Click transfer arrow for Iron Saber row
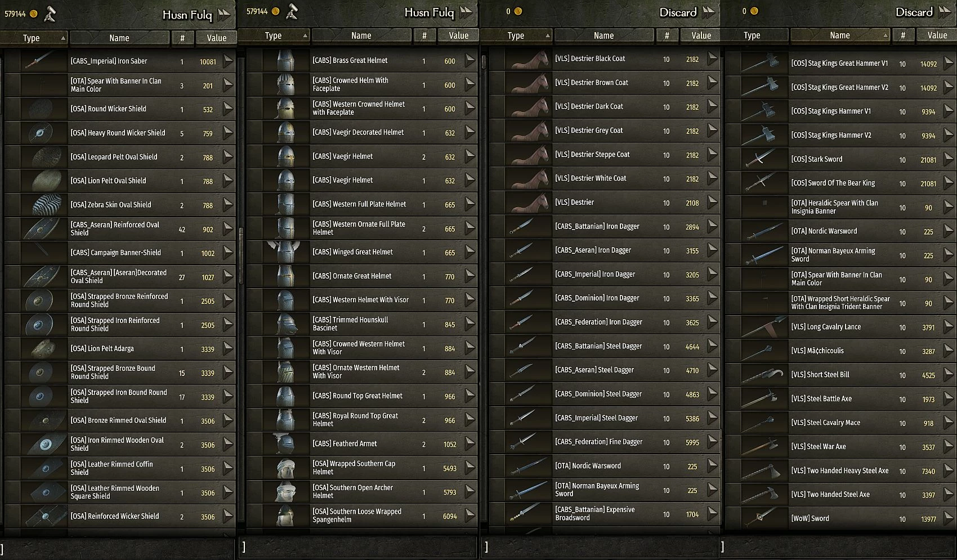This screenshot has width=957, height=560. [228, 61]
